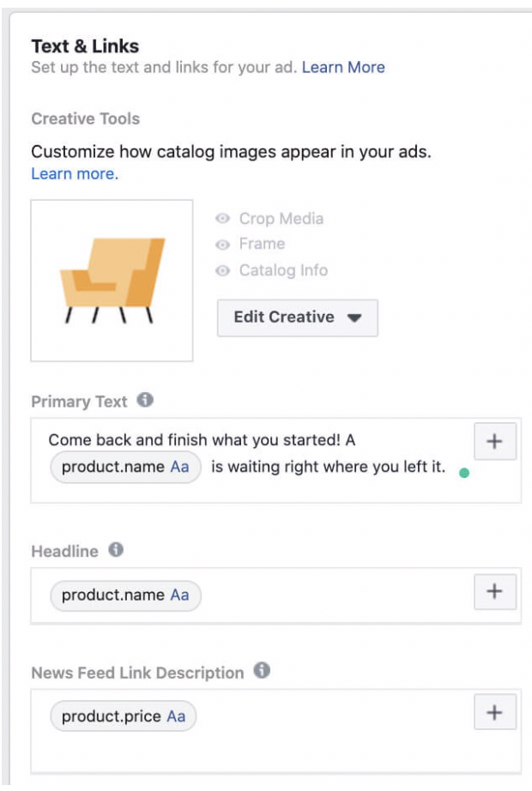Click plus button in Link Description field
This screenshot has height=791, width=532.
495,712
